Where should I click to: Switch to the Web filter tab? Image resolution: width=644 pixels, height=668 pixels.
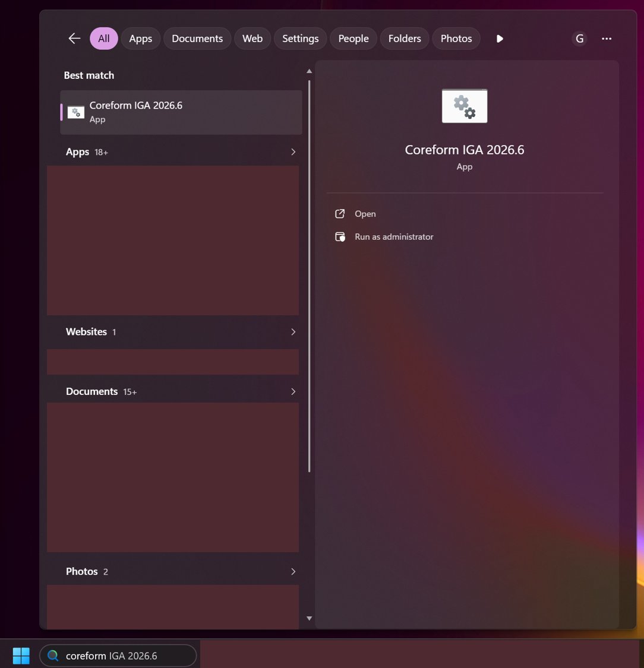coord(252,39)
